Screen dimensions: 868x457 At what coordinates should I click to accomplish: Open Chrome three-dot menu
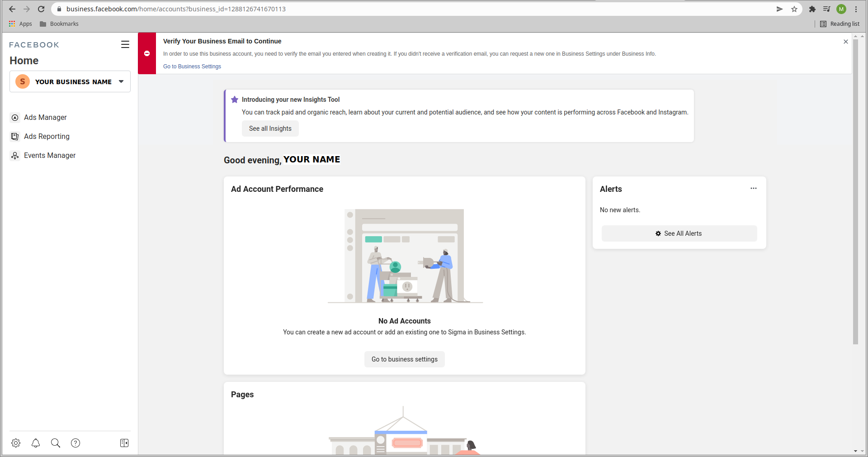tap(856, 9)
